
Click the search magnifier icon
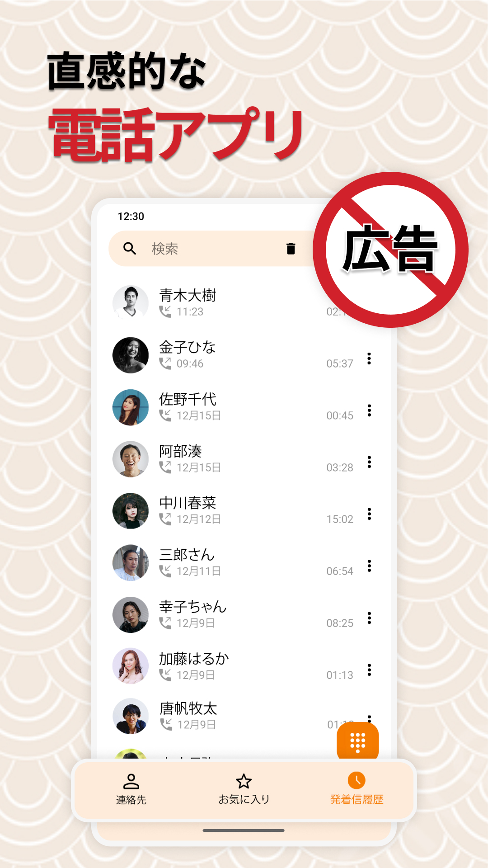click(x=130, y=248)
